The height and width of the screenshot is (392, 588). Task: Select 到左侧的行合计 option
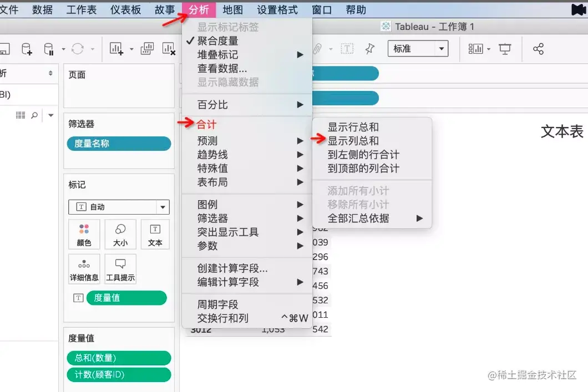click(x=372, y=155)
